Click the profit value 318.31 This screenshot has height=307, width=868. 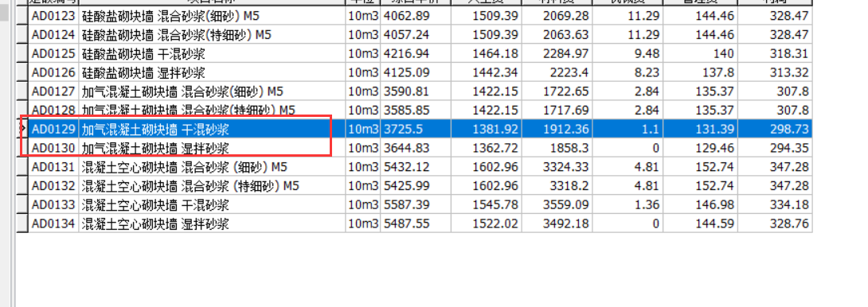coord(789,53)
